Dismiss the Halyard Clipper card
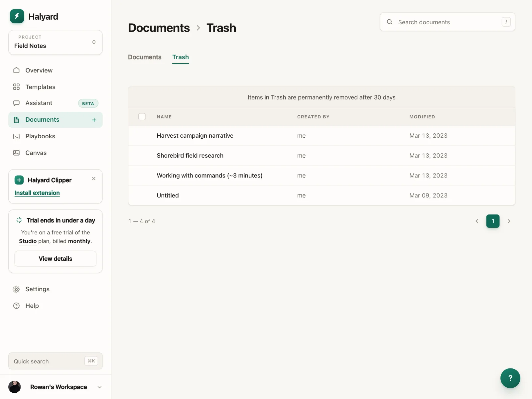This screenshot has width=532, height=399. click(94, 179)
